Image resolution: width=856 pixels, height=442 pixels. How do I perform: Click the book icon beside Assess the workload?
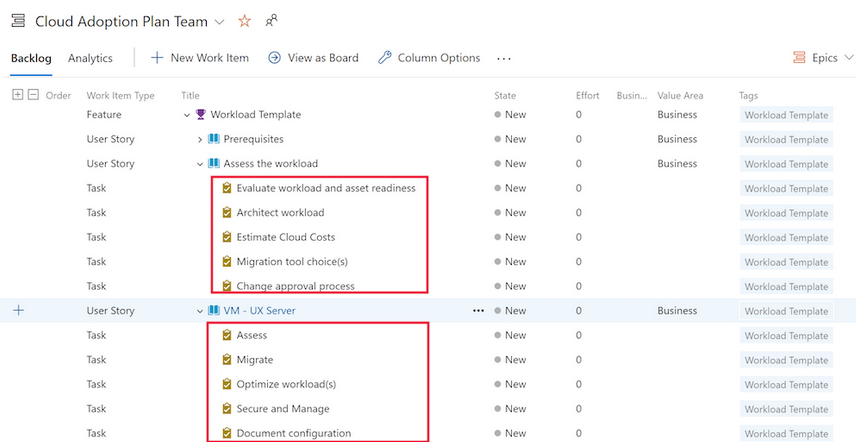(x=213, y=163)
